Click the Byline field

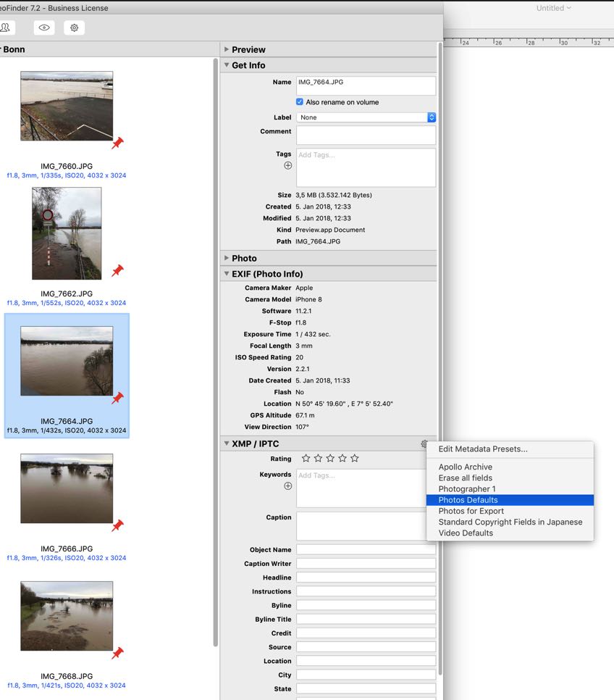[x=366, y=605]
